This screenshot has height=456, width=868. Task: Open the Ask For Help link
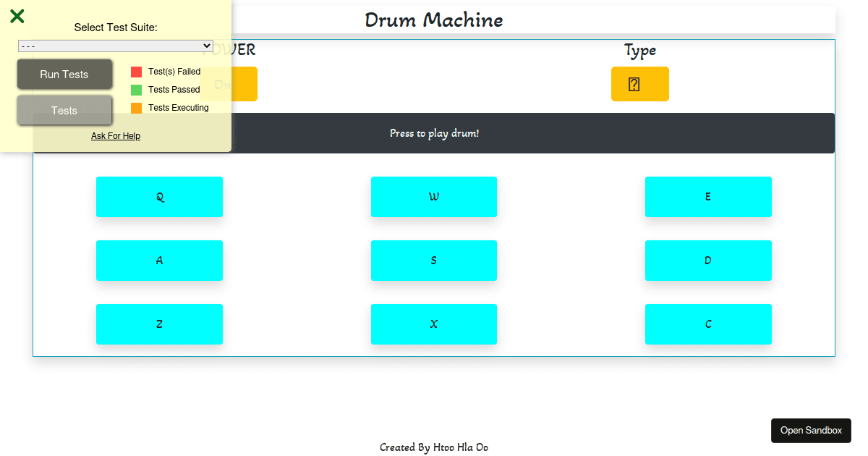coord(116,135)
